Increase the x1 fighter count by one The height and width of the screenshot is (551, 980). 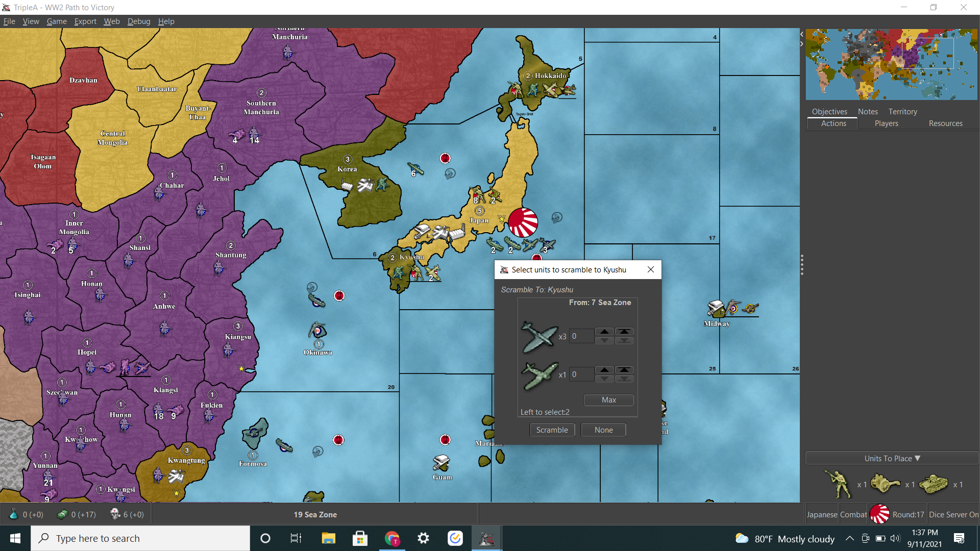pyautogui.click(x=604, y=370)
